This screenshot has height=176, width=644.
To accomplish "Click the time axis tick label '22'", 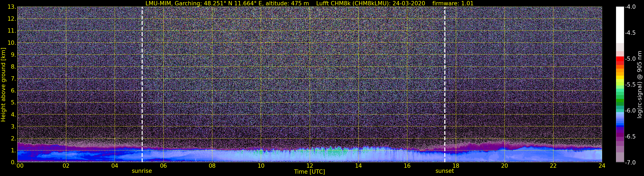I will coord(553,166).
